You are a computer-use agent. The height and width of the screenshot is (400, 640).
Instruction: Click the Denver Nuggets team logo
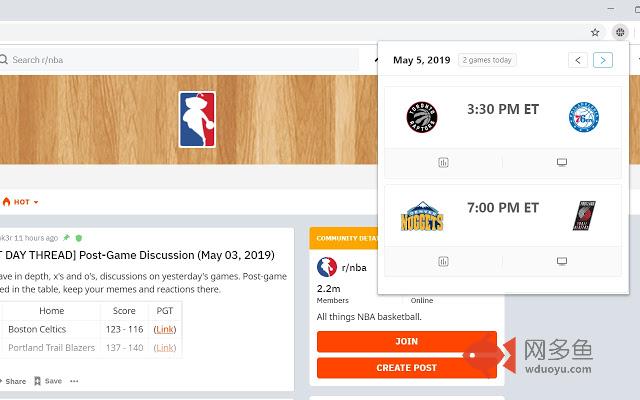coord(422,216)
